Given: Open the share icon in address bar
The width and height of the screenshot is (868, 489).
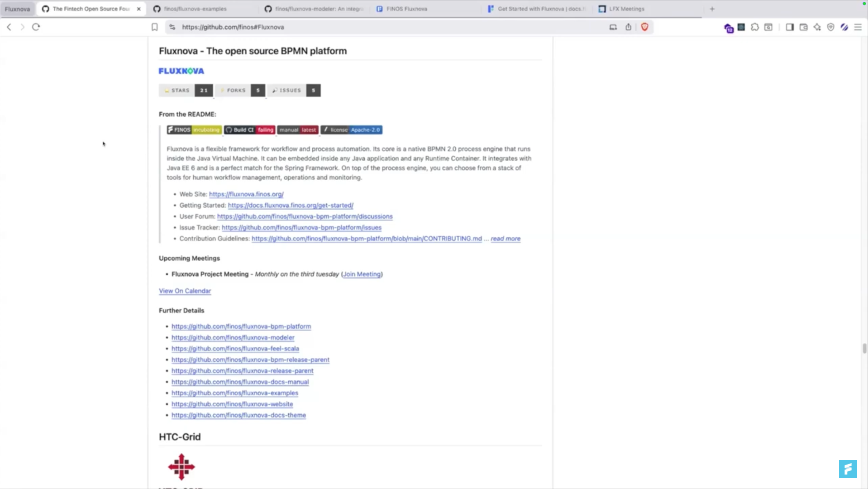Looking at the screenshot, I should click(628, 27).
